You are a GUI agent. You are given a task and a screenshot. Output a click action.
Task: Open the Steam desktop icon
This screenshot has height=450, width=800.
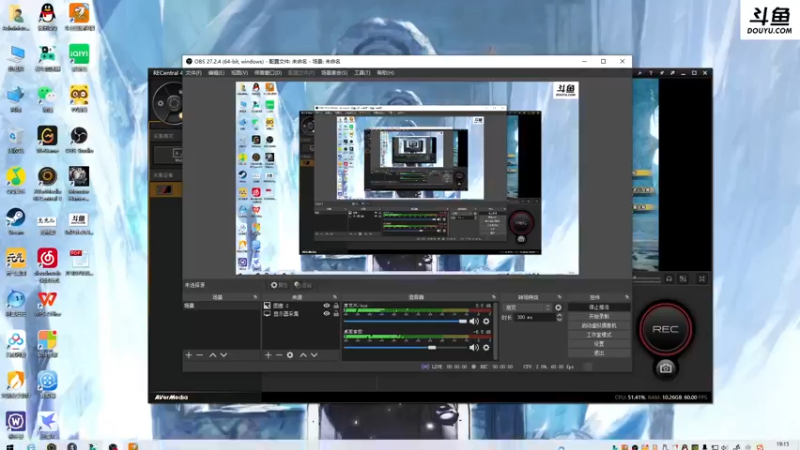click(16, 221)
